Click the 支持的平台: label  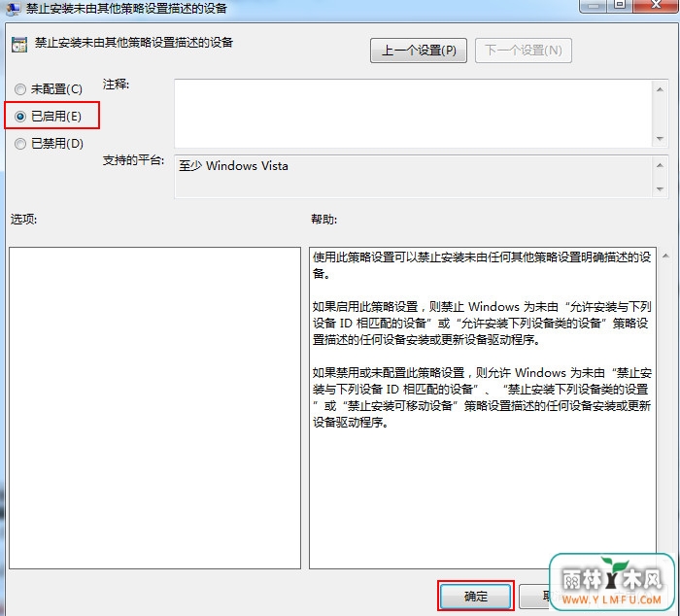pos(134,160)
